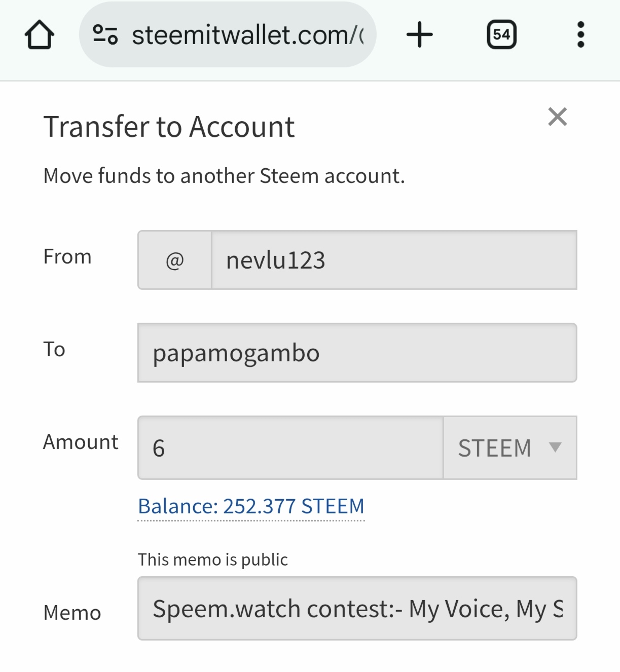This screenshot has height=672, width=620.
Task: Open site info icon in address bar
Action: coord(105,35)
